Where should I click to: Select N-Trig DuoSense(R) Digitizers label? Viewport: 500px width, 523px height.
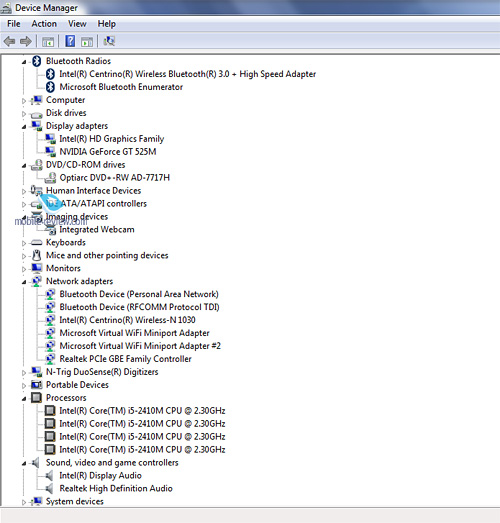pos(102,372)
